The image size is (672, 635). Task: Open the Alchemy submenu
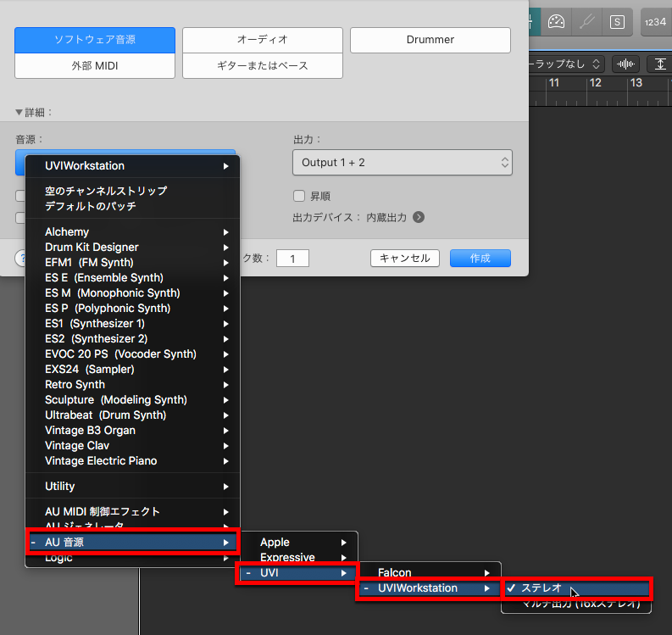133,232
